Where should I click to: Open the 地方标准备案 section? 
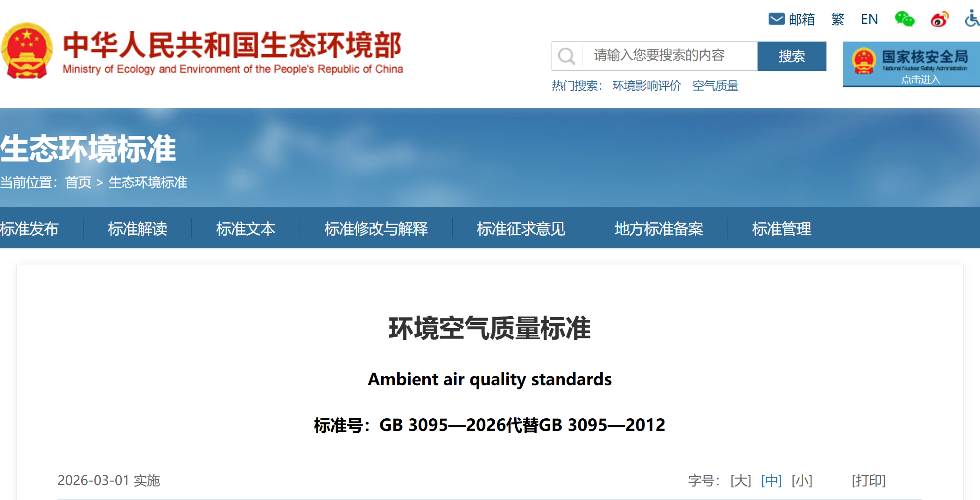659,229
